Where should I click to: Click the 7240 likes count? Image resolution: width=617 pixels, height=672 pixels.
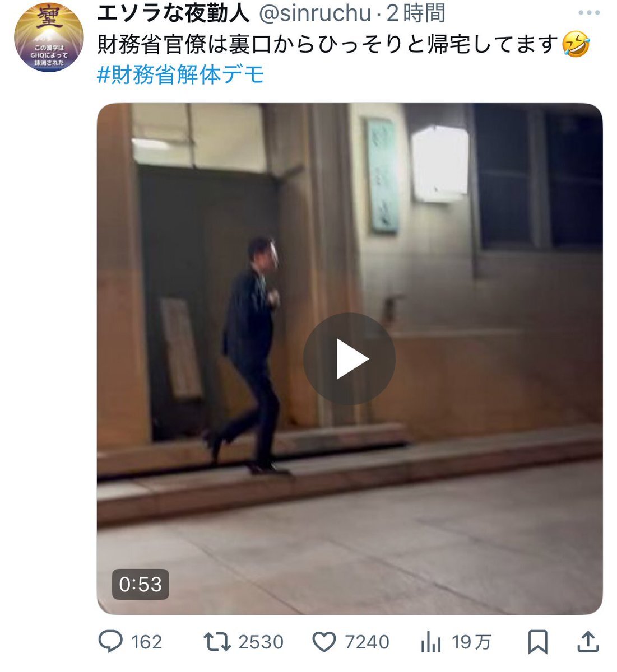367,642
